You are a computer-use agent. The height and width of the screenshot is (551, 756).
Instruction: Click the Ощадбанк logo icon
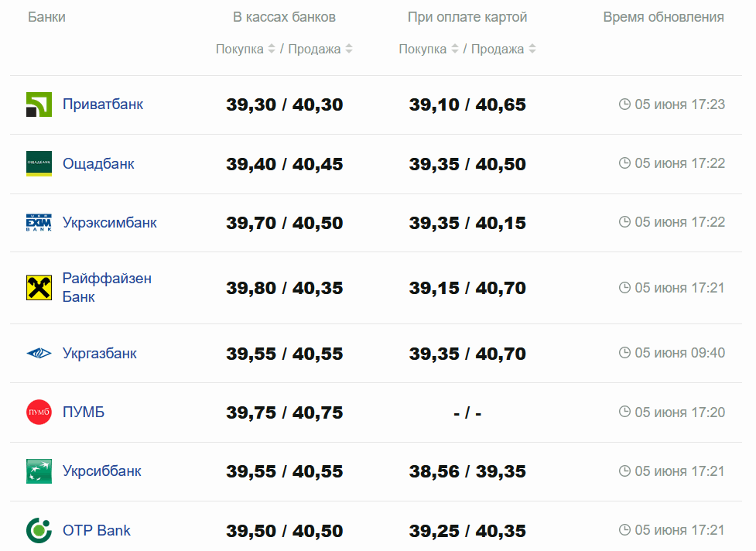(39, 163)
